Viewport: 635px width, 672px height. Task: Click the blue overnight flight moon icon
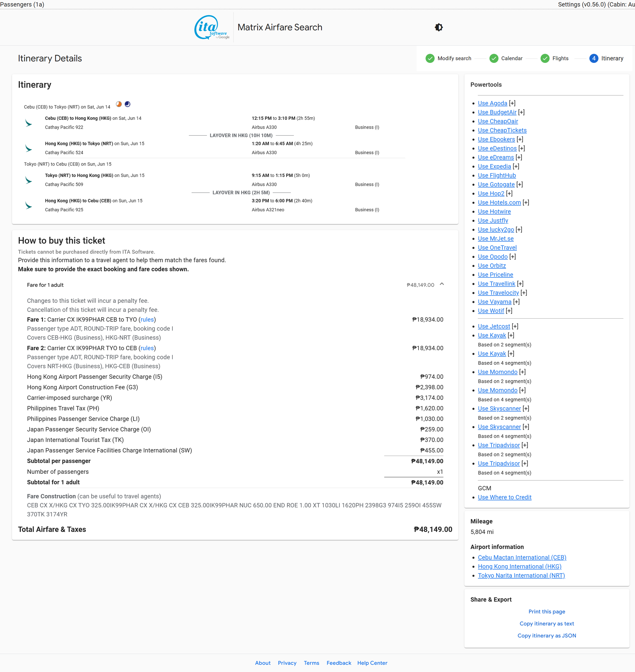[127, 104]
